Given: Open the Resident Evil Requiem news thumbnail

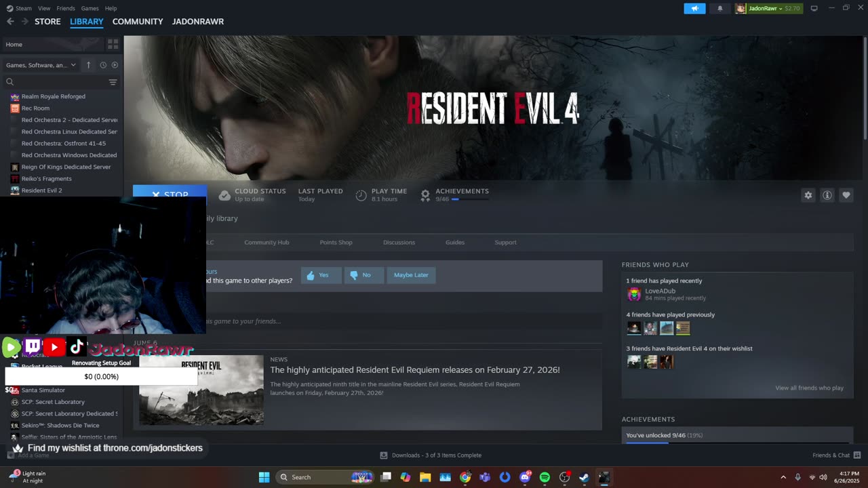Looking at the screenshot, I should [201, 390].
